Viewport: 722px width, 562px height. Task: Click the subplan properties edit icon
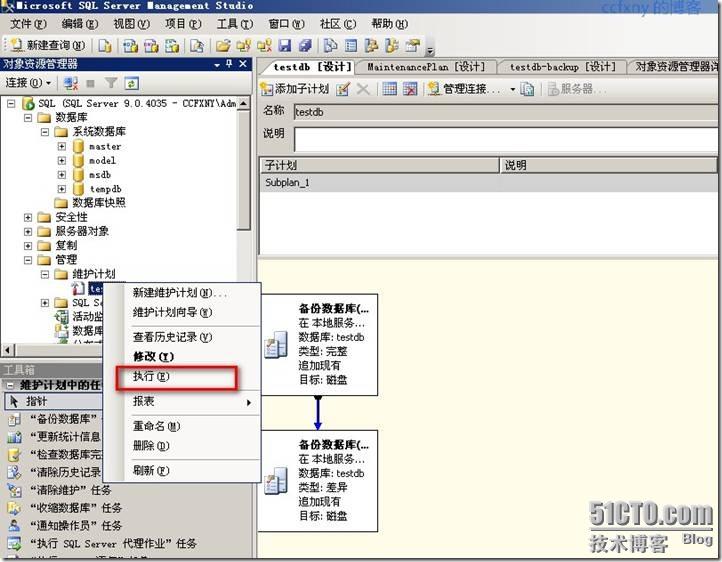click(343, 89)
